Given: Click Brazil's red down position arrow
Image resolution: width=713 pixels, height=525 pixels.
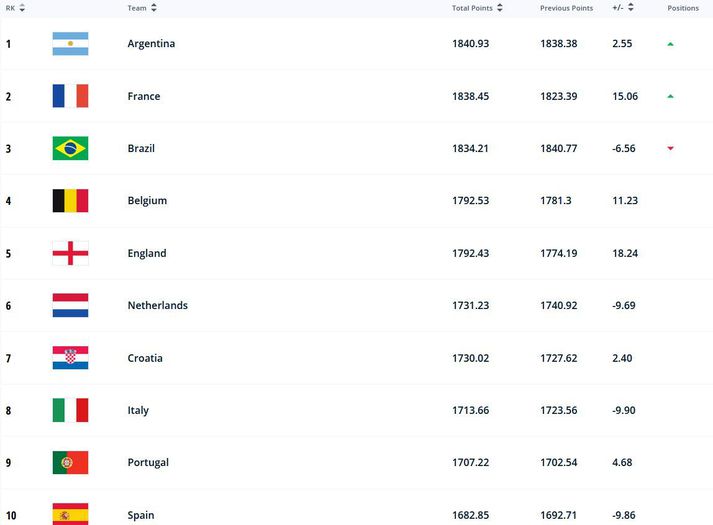Looking at the screenshot, I should (670, 148).
